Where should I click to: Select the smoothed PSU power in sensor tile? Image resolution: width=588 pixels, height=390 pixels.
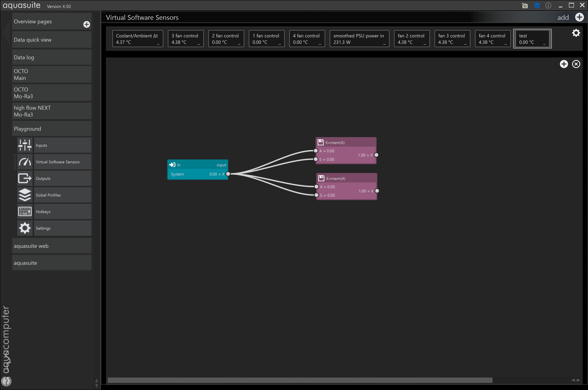(x=359, y=39)
